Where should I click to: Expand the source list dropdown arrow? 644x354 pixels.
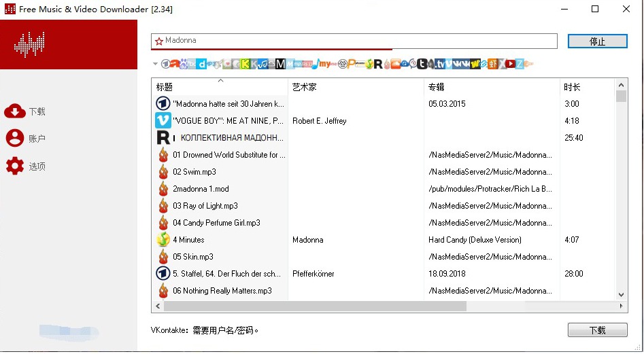coord(155,64)
